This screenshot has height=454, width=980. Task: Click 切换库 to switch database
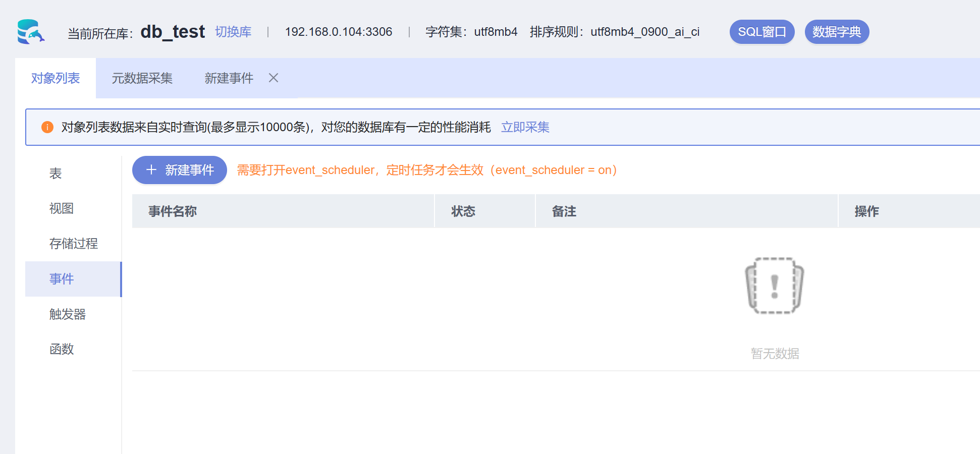click(x=233, y=32)
